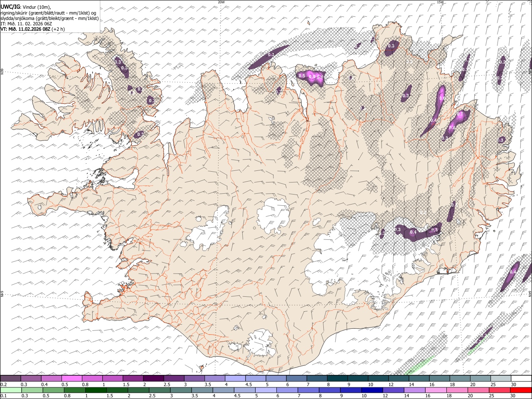Pick lower legend green swatch starting at 0.8
The height and width of the screenshot is (399, 532).
74,390
